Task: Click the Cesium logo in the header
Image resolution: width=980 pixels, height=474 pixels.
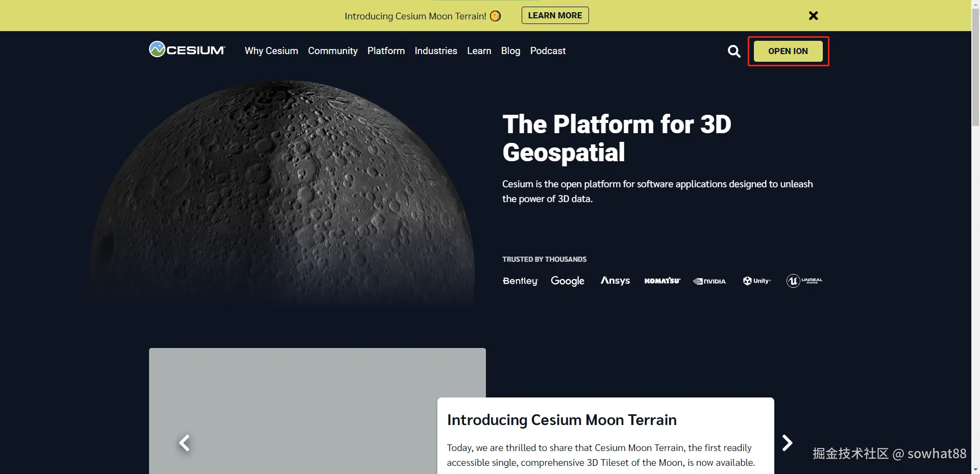Action: [187, 49]
